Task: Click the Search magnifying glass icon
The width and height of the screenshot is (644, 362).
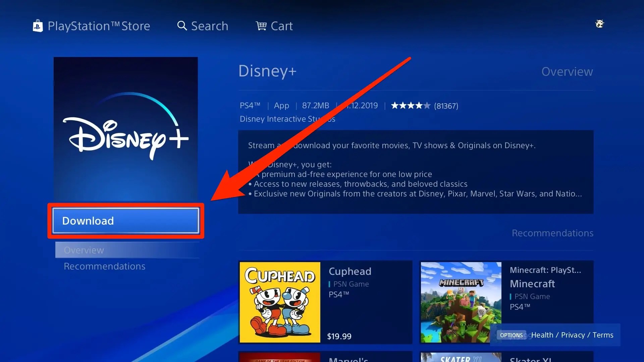Action: coord(182,26)
